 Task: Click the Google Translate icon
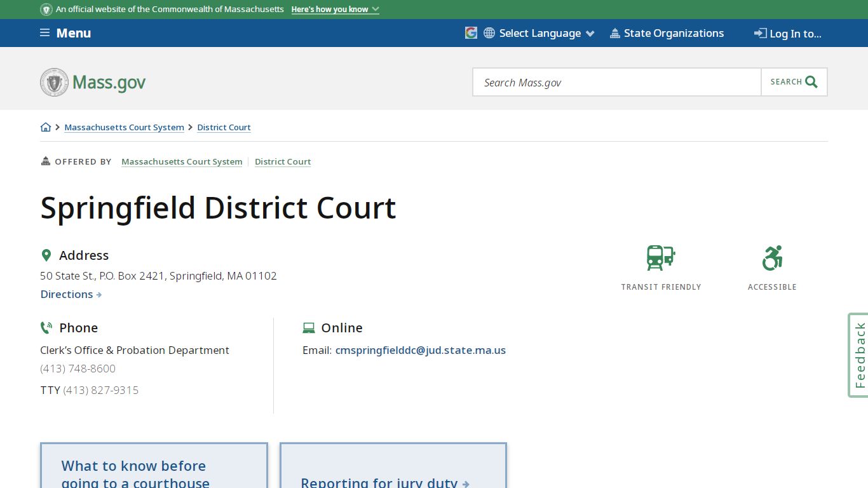471,33
